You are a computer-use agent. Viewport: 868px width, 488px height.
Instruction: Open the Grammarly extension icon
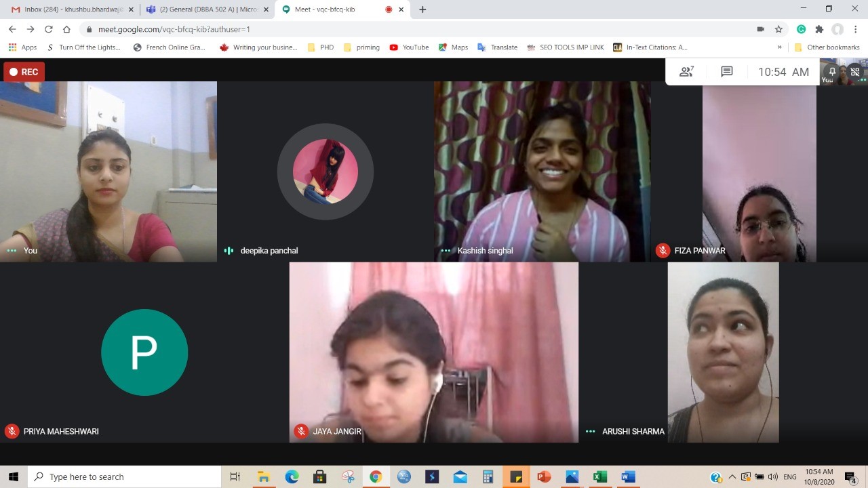(801, 29)
